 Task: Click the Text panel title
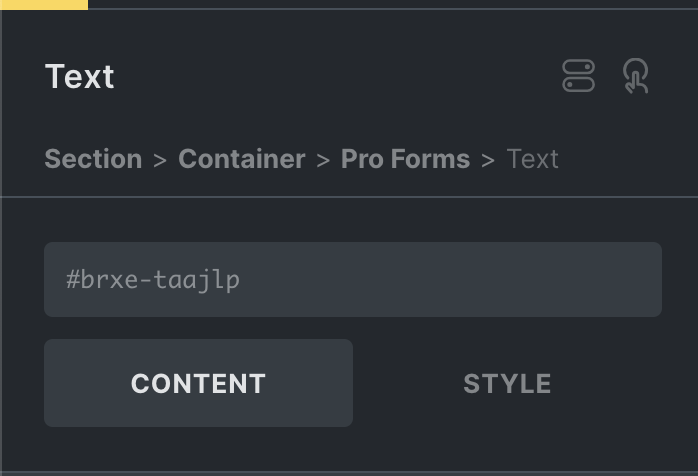pos(80,77)
